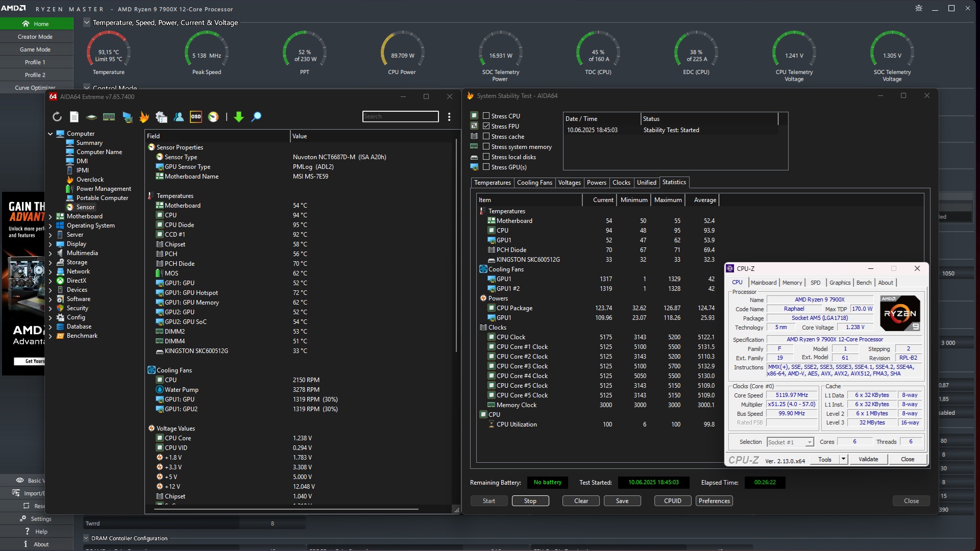Click the Save button in Stability Test
Image resolution: width=980 pixels, height=551 pixels.
click(622, 501)
